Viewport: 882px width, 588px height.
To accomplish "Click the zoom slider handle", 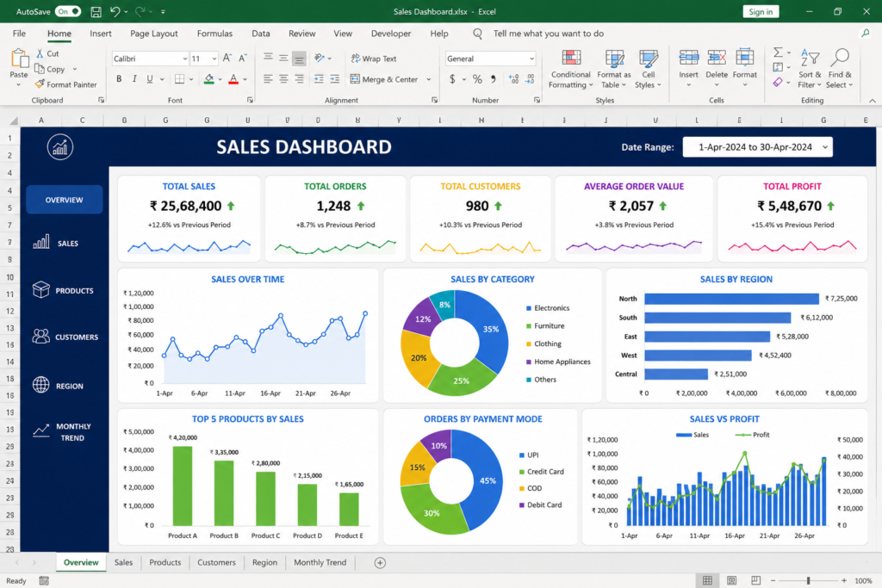I will [808, 580].
